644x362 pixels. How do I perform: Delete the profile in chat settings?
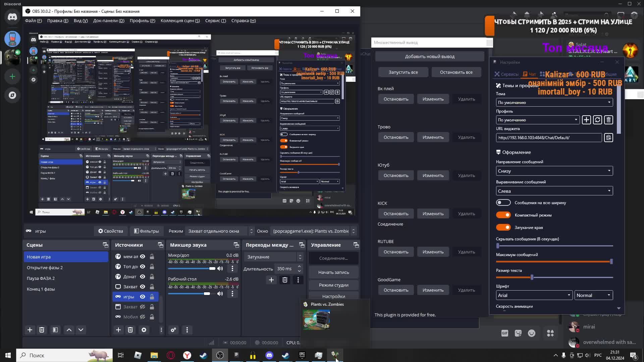609,120
